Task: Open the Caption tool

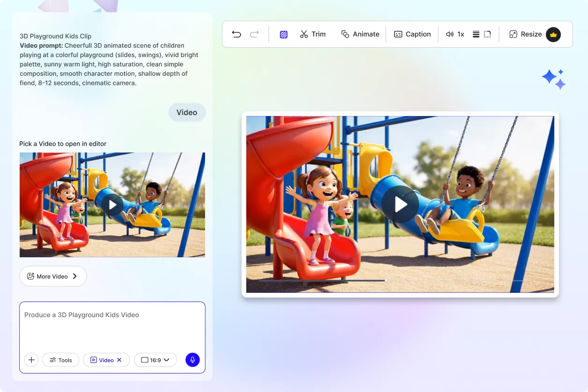Action: (412, 34)
